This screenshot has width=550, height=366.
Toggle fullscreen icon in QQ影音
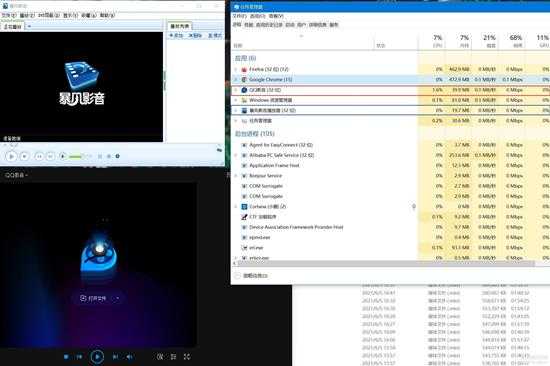pyautogui.click(x=187, y=357)
